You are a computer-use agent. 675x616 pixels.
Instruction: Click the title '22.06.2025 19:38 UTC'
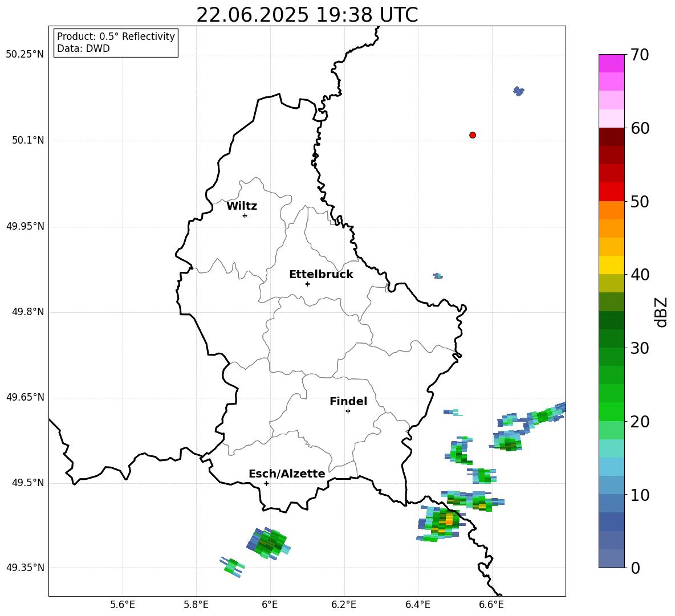(x=307, y=15)
